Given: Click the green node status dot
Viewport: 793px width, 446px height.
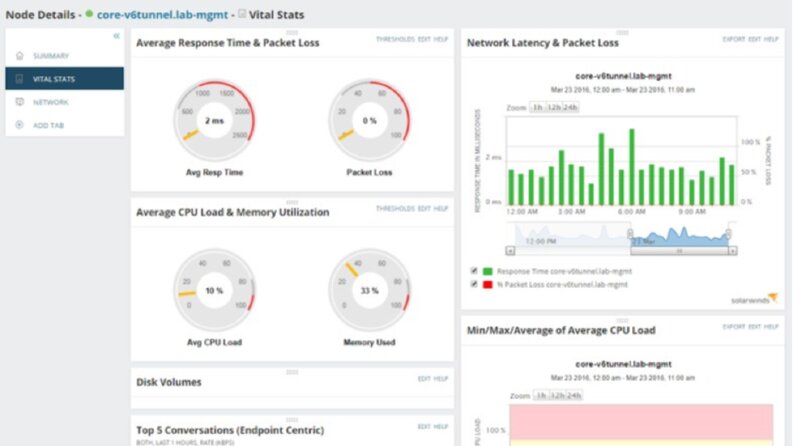Looking at the screenshot, I should [x=90, y=14].
